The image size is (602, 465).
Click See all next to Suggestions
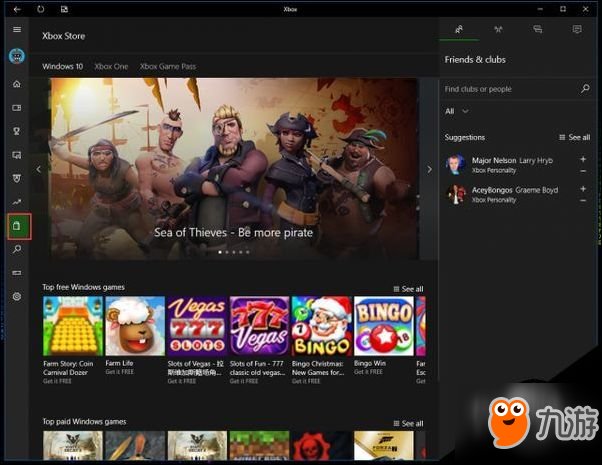575,137
